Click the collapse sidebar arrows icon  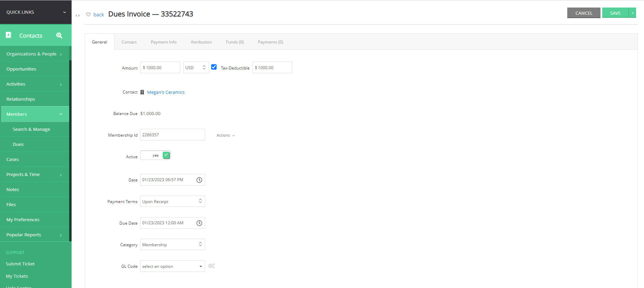point(78,15)
